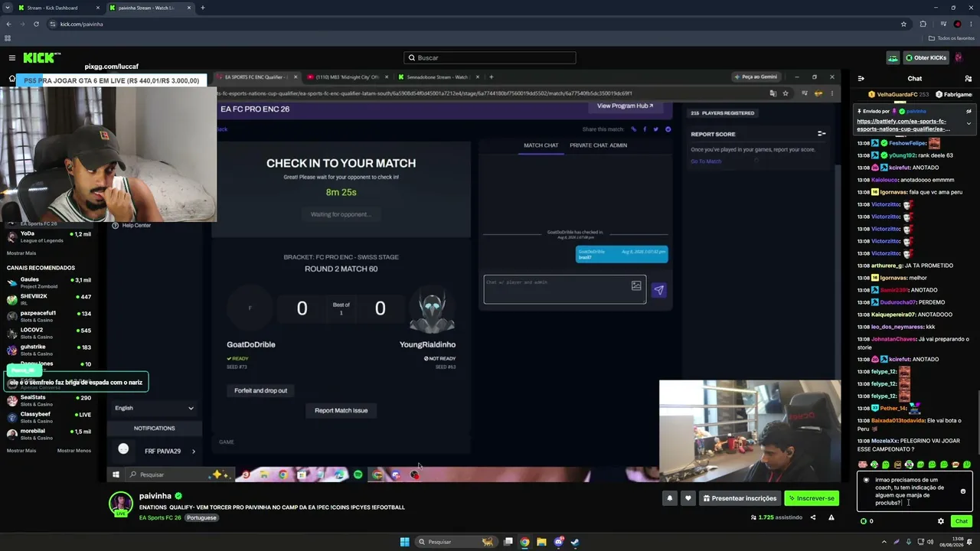Open the bookmarks bar apps grid icon

click(8, 38)
